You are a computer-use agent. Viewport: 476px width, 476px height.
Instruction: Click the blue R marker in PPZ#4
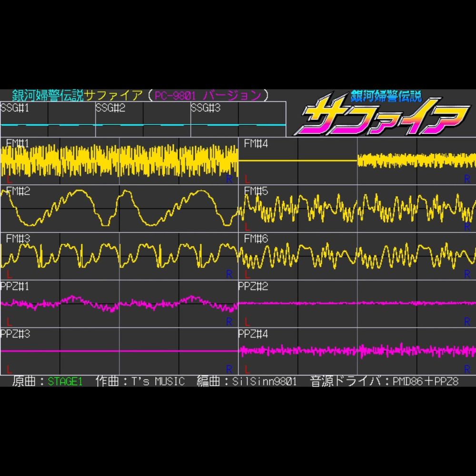click(x=467, y=369)
